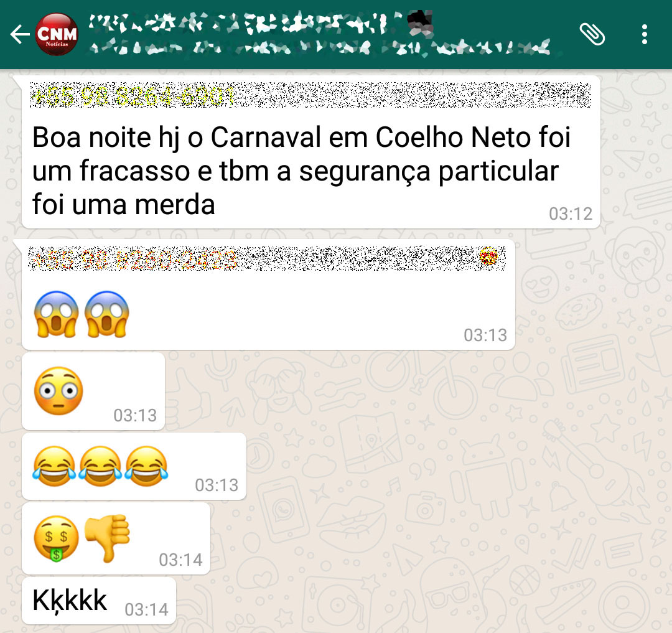Click the second screaming face emoji
The image size is (672, 633).
click(x=107, y=314)
